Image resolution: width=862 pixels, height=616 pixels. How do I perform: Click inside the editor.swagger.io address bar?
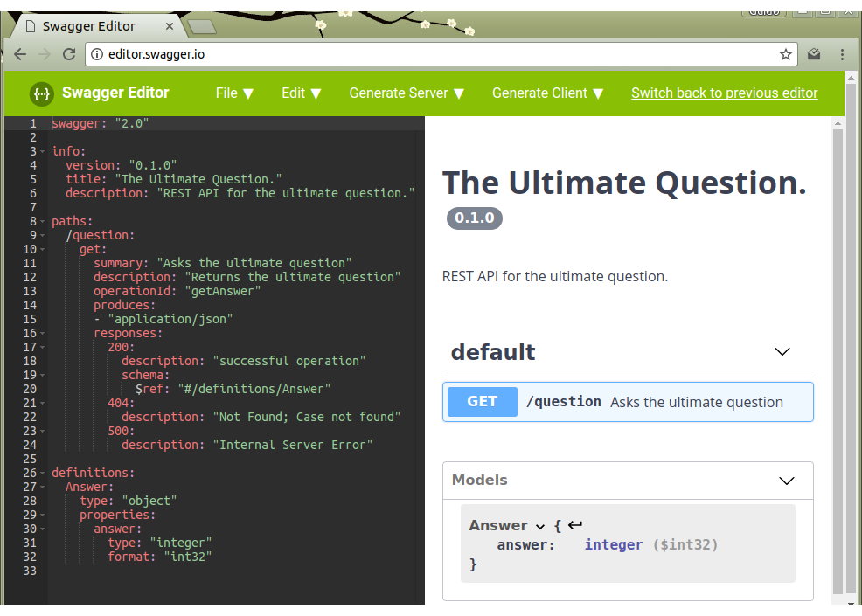[350, 53]
